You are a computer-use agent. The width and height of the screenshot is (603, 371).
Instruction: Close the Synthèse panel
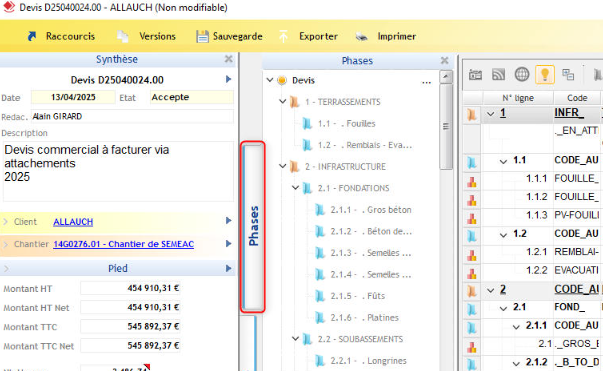[228, 59]
